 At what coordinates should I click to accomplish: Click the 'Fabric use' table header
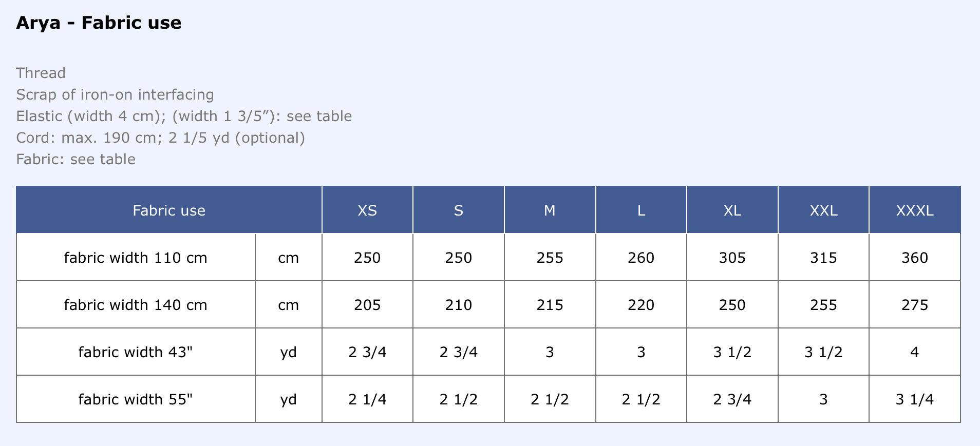(168, 210)
